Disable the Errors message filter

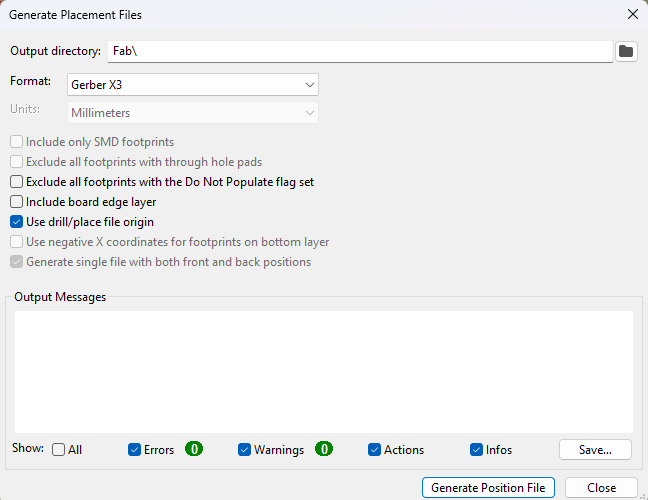coord(135,450)
